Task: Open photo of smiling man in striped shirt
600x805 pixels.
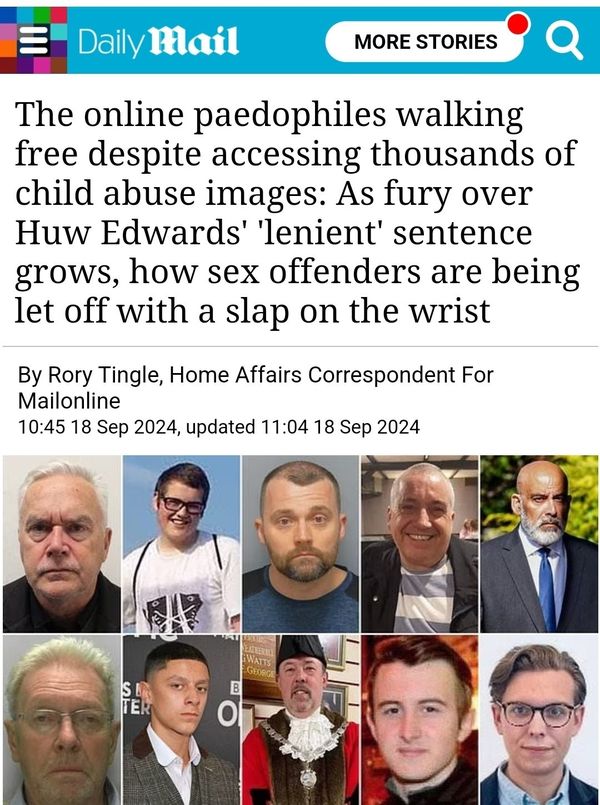Action: click(x=419, y=544)
